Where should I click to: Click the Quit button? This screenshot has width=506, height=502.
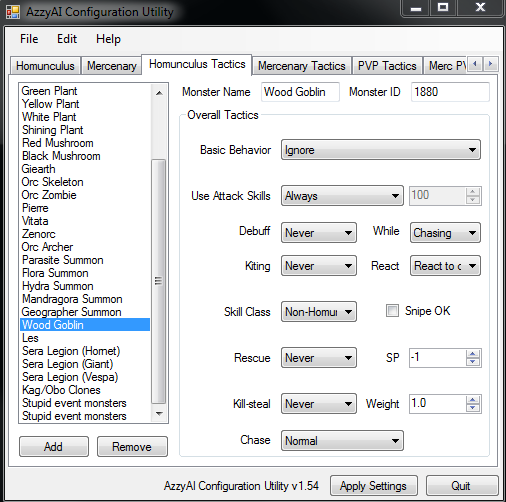(x=461, y=486)
